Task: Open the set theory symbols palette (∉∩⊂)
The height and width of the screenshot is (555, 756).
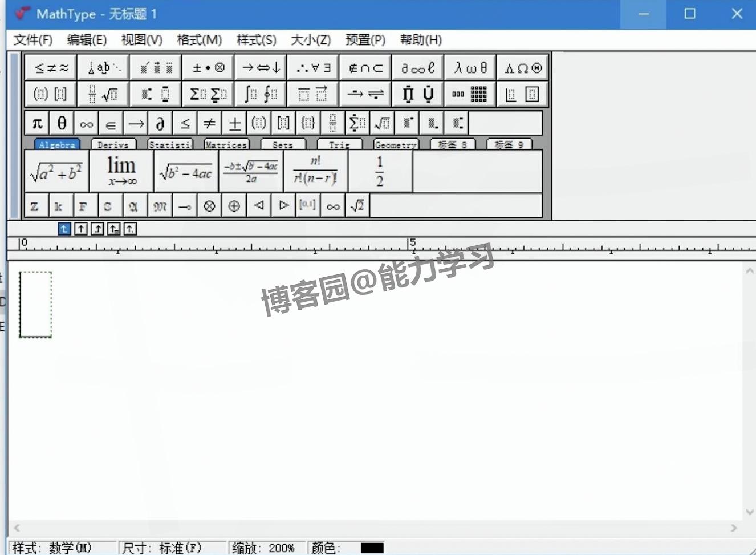Action: pos(366,68)
